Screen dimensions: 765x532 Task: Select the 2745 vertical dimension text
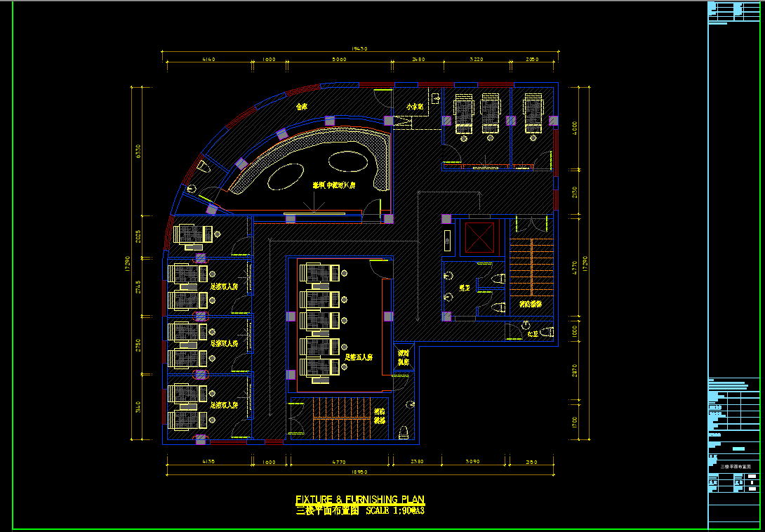138,288
